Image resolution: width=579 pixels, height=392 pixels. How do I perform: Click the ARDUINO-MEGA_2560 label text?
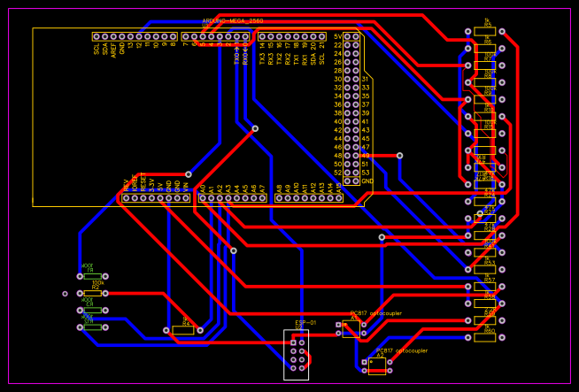[x=233, y=21]
